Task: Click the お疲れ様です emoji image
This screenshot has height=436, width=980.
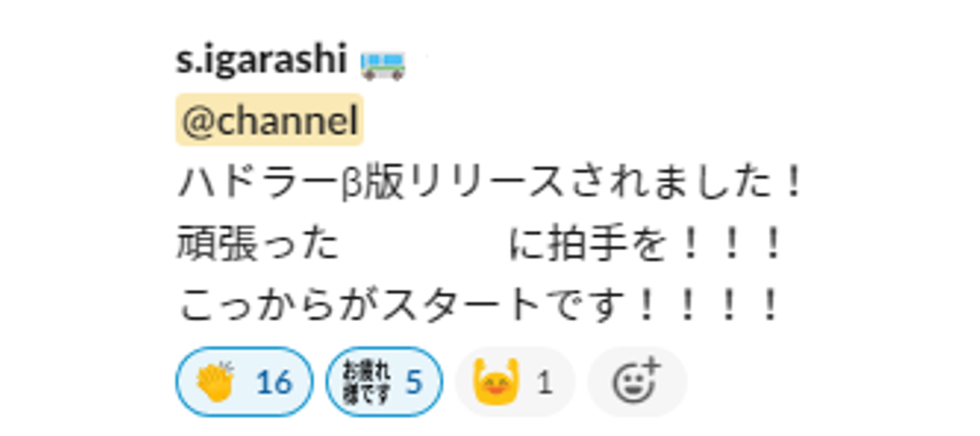Action: tap(367, 381)
